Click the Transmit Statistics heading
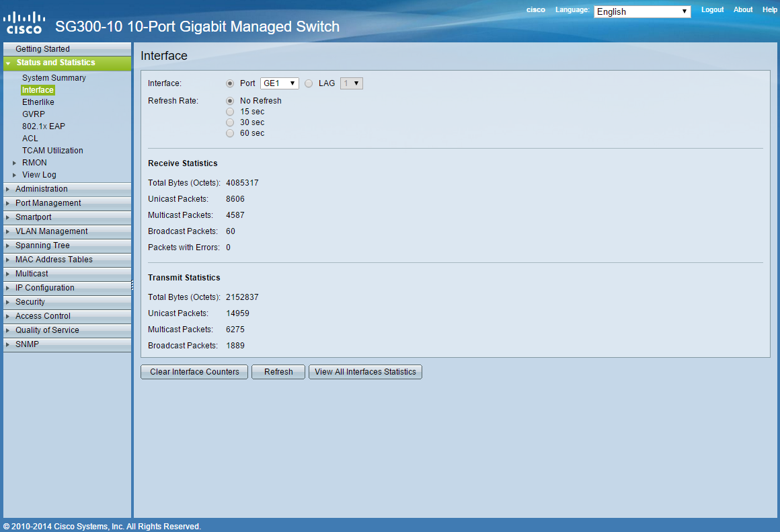The image size is (780, 532). pyautogui.click(x=184, y=278)
